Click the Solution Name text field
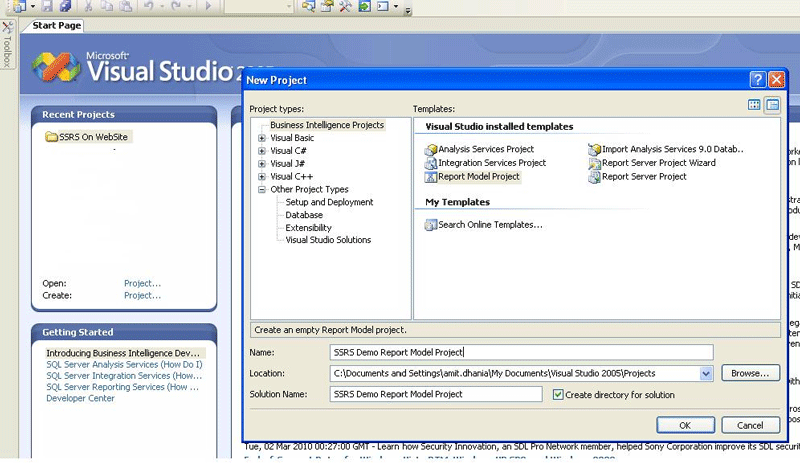The image size is (800, 470). (x=437, y=395)
